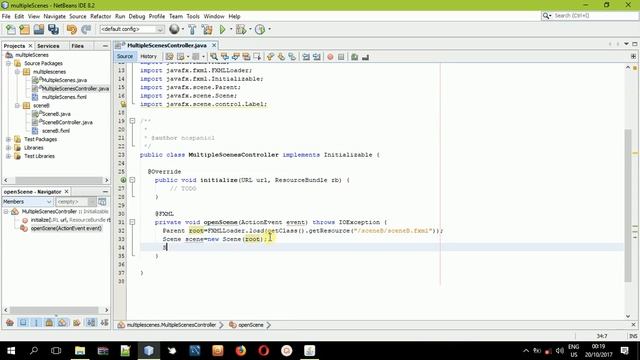Toggle the line 19 Javadoc code fold
This screenshot has height=360, width=640.
132,121
